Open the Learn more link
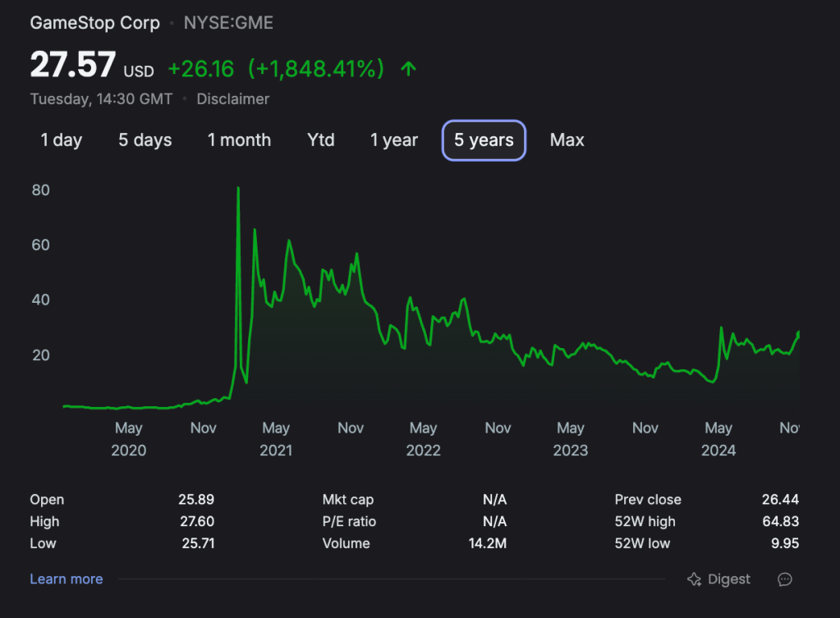The image size is (840, 618). [67, 579]
